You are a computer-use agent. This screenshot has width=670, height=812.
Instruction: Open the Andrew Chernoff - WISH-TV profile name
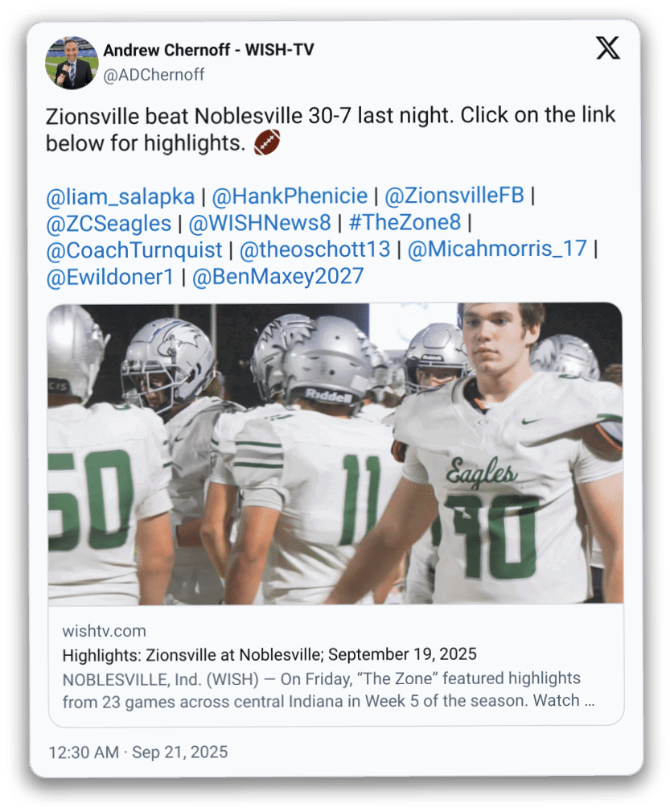click(208, 50)
